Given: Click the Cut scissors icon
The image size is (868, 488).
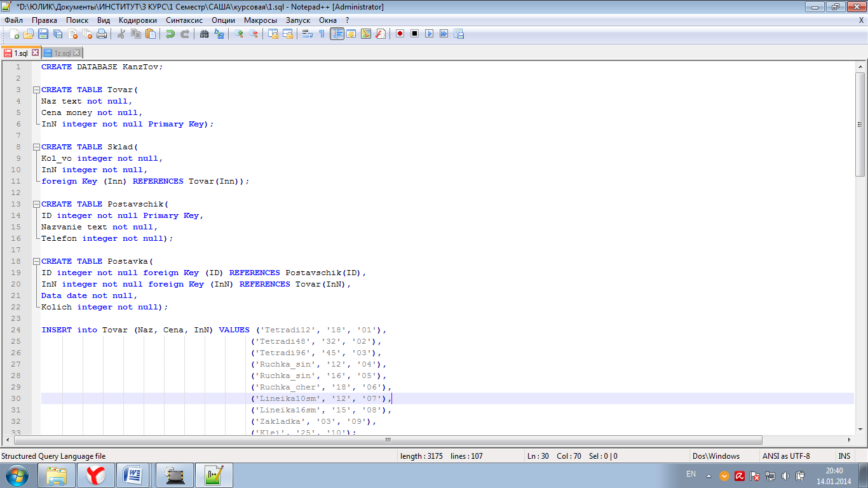Looking at the screenshot, I should point(121,34).
